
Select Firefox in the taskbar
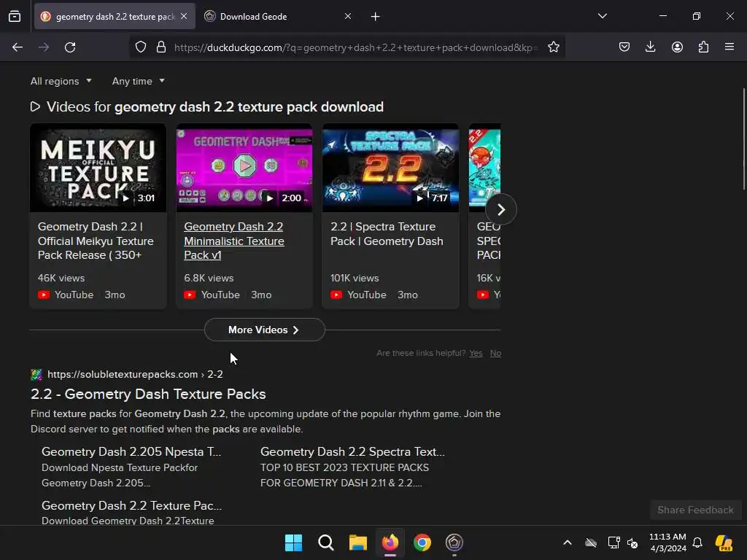coord(390,542)
